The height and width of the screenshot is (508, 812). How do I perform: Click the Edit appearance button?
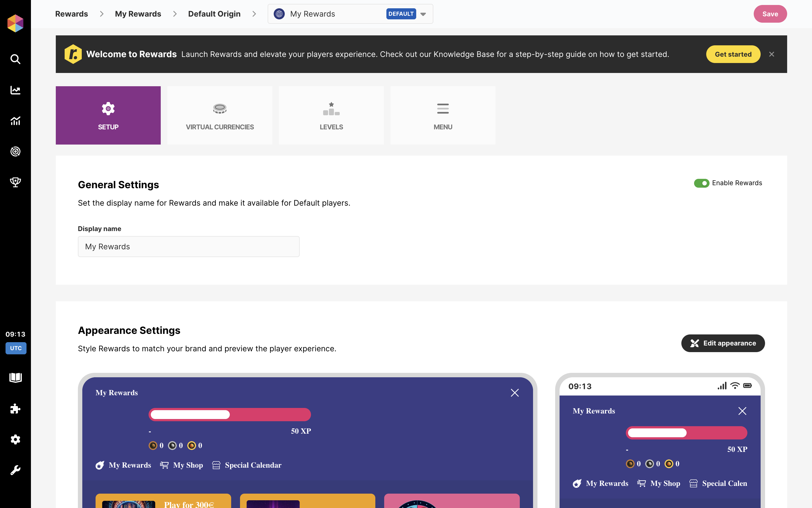723,343
